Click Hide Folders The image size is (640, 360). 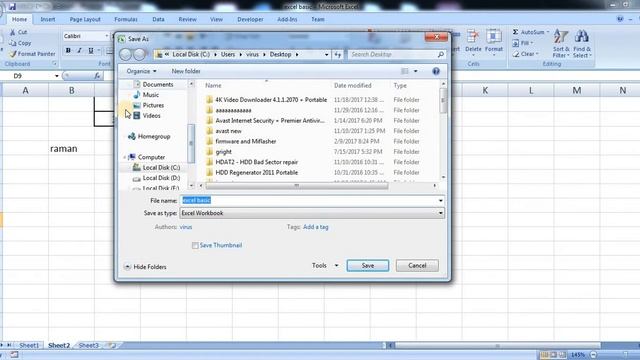pos(145,267)
